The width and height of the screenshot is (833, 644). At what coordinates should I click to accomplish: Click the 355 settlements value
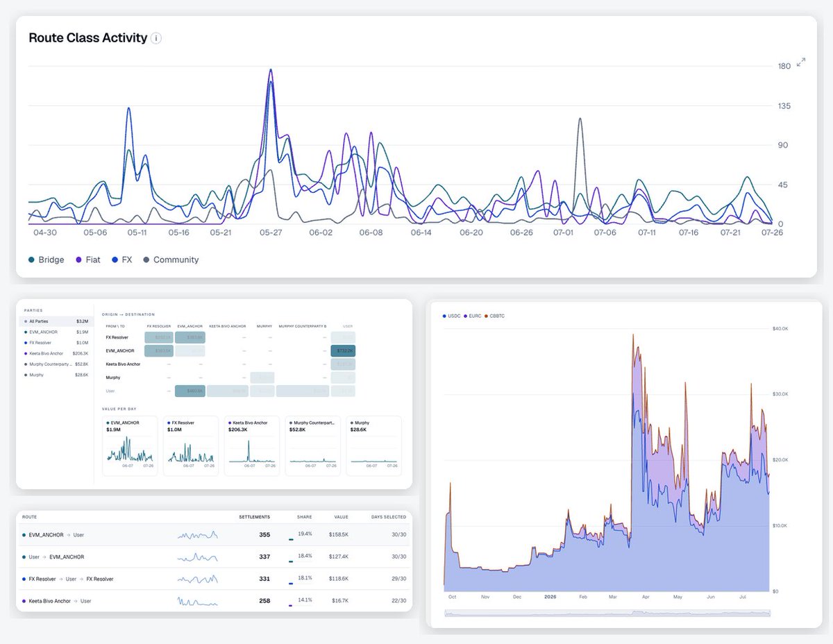point(264,535)
